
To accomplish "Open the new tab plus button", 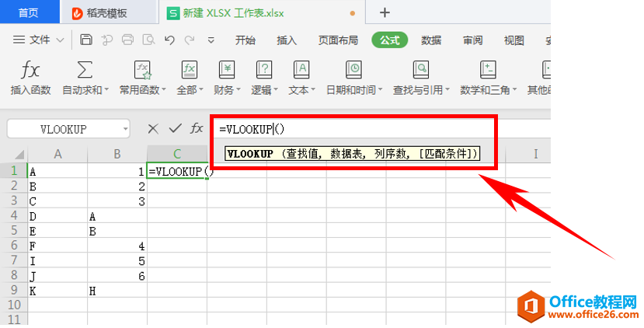I will pyautogui.click(x=385, y=12).
